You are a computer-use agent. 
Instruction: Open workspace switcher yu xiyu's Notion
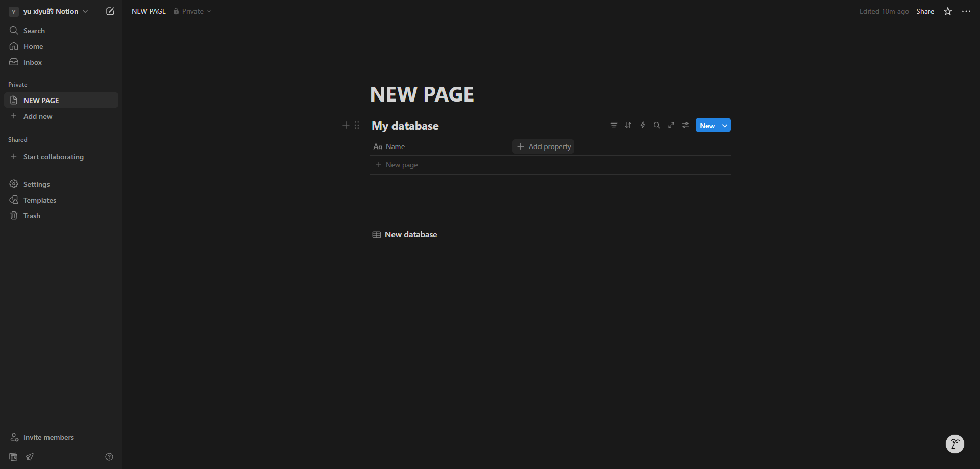(49, 11)
